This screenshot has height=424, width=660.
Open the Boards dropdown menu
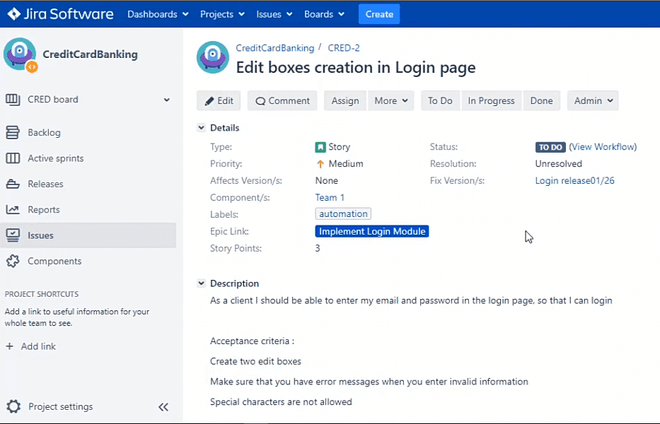(x=324, y=14)
